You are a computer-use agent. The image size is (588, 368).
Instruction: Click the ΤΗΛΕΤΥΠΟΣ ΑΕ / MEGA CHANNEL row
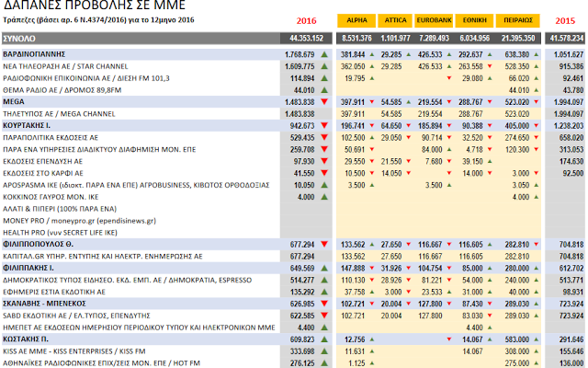pos(59,114)
